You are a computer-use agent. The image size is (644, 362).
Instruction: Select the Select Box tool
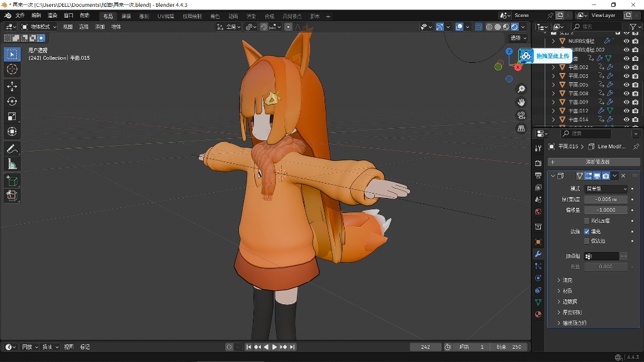(x=12, y=54)
